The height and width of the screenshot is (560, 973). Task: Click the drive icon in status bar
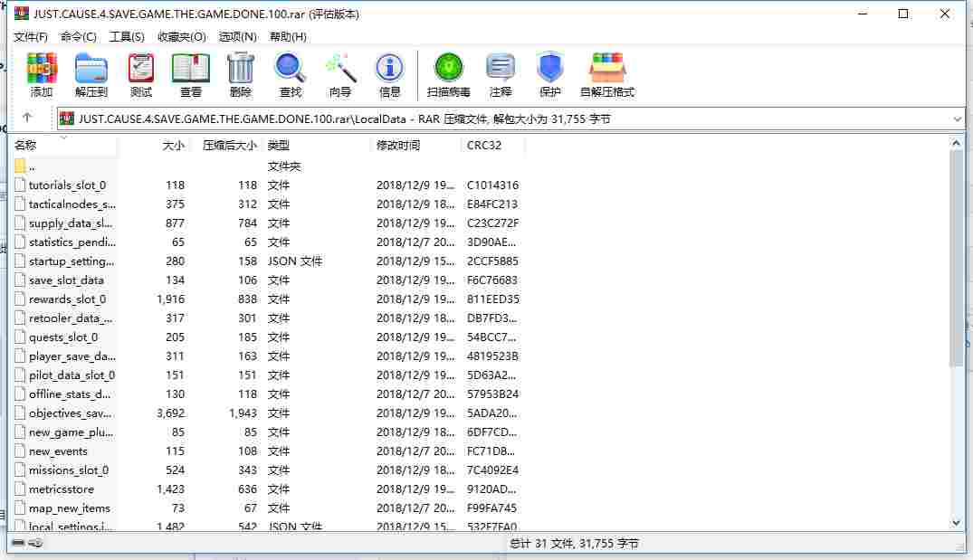(19, 543)
